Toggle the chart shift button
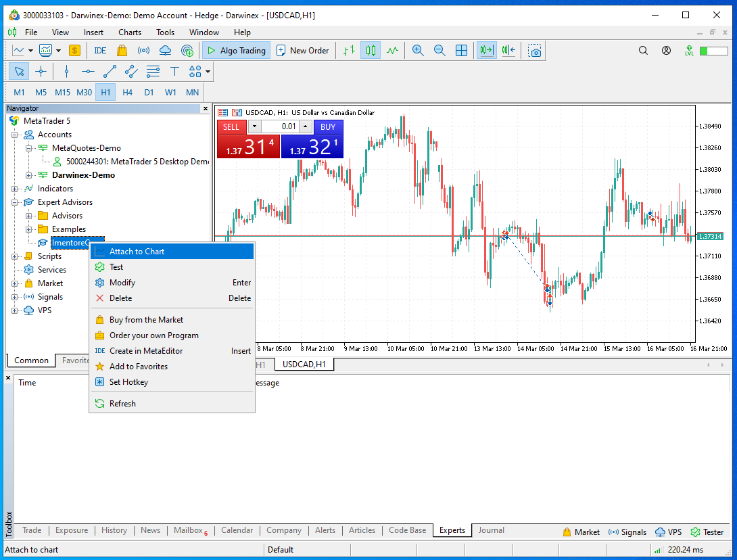 [x=508, y=50]
